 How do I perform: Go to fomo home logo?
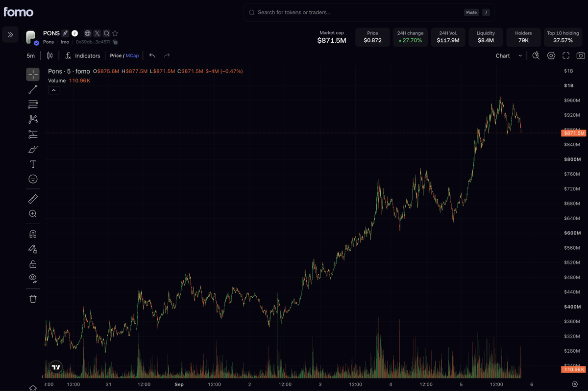pyautogui.click(x=19, y=12)
